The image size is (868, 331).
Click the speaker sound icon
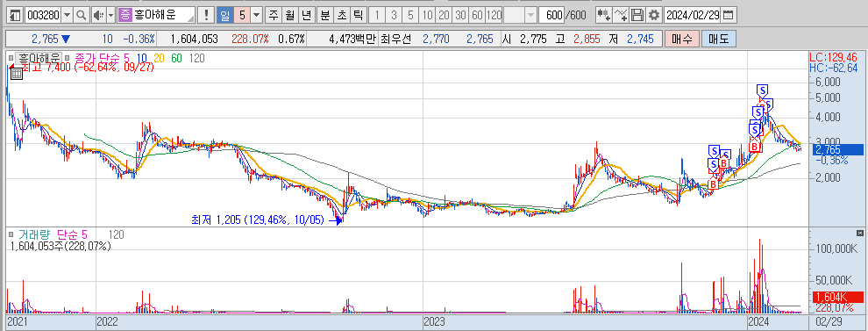[x=98, y=15]
